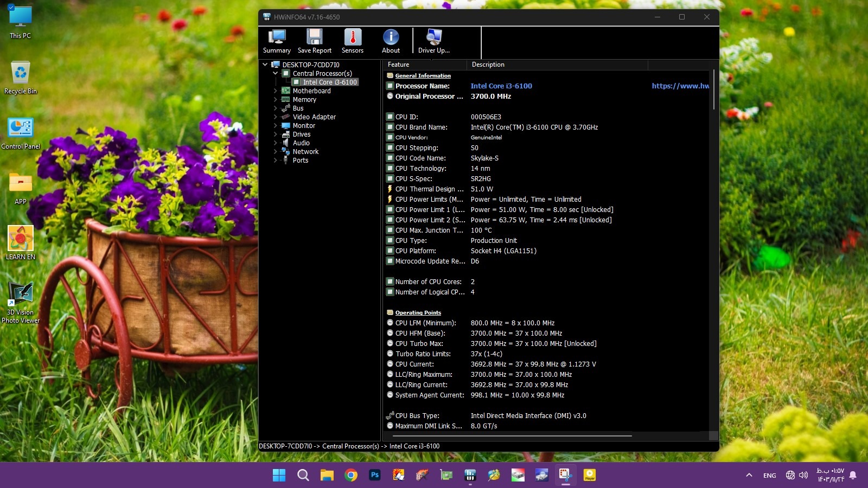Open the https://www.hw link

click(680, 86)
